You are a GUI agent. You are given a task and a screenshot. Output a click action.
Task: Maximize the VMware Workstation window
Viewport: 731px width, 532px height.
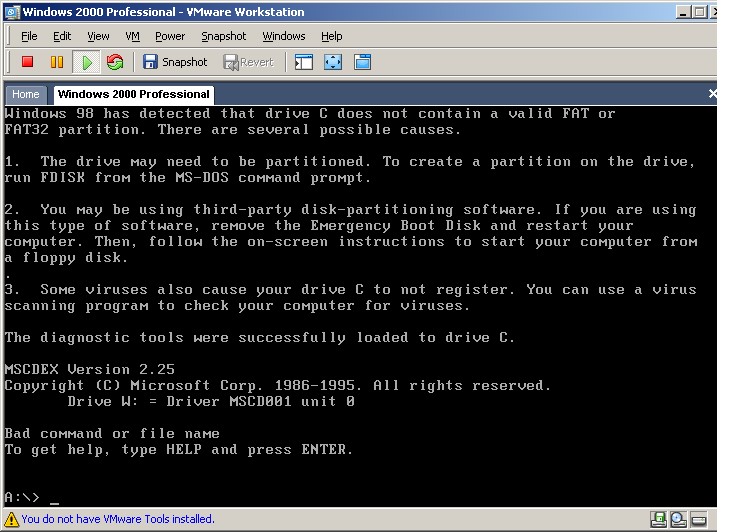click(699, 12)
